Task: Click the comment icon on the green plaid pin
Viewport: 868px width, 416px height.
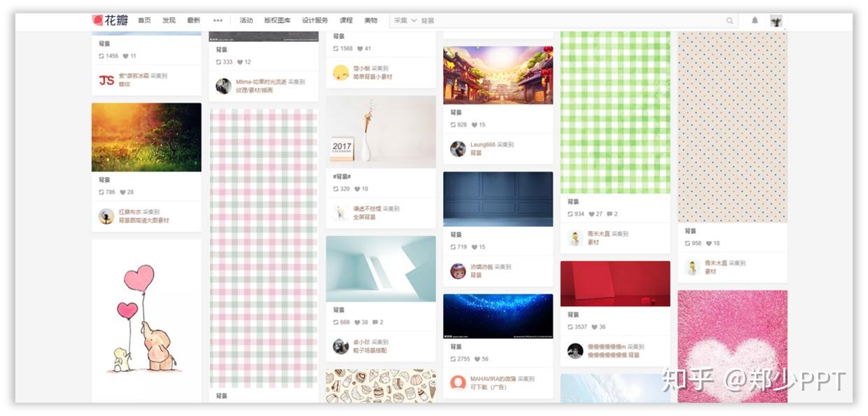Action: [610, 214]
